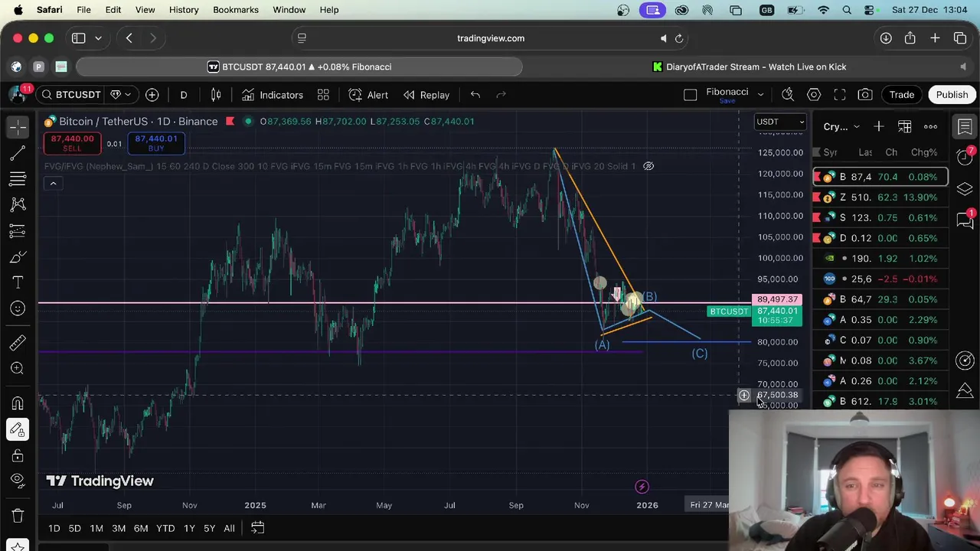Open the object tree layers icon
The width and height of the screenshot is (980, 551).
tap(965, 188)
